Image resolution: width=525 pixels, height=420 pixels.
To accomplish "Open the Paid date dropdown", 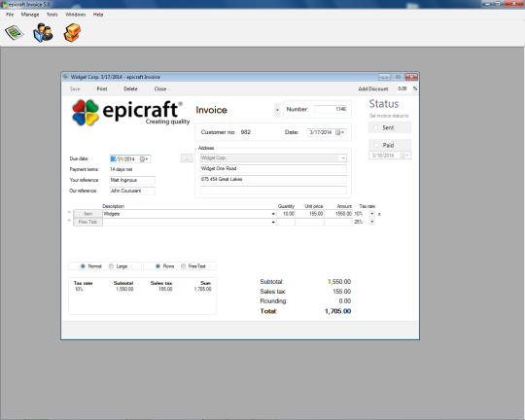I will pyautogui.click(x=406, y=156).
